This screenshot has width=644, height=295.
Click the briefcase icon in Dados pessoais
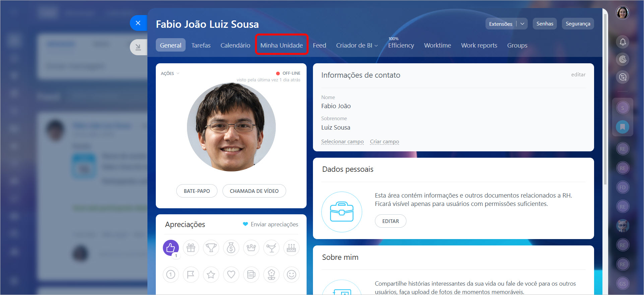[x=342, y=212]
